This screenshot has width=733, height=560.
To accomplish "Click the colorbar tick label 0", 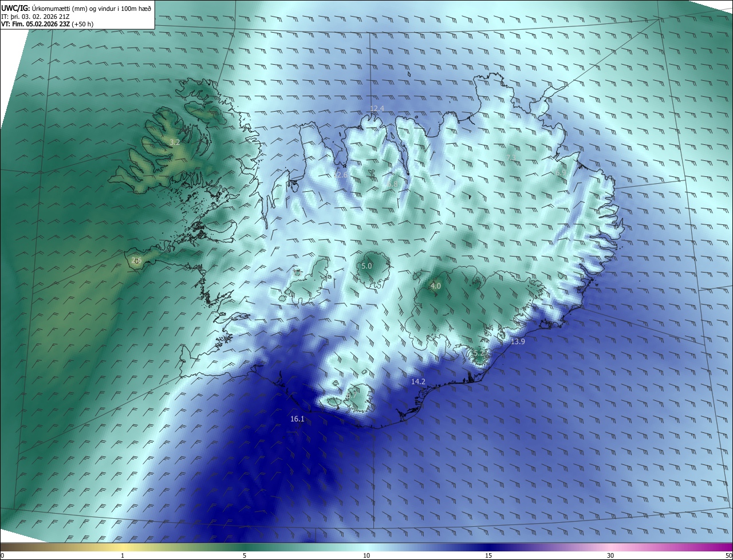I will pyautogui.click(x=2, y=555).
